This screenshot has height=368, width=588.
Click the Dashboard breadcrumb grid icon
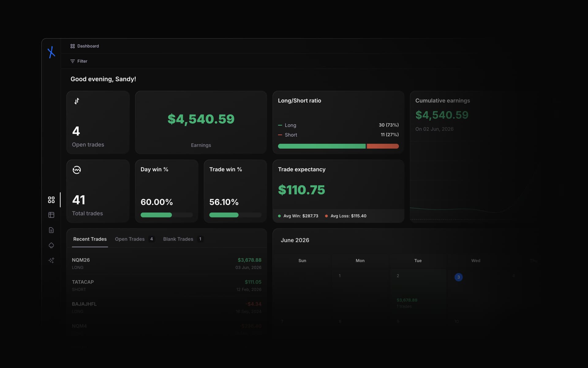pyautogui.click(x=73, y=46)
